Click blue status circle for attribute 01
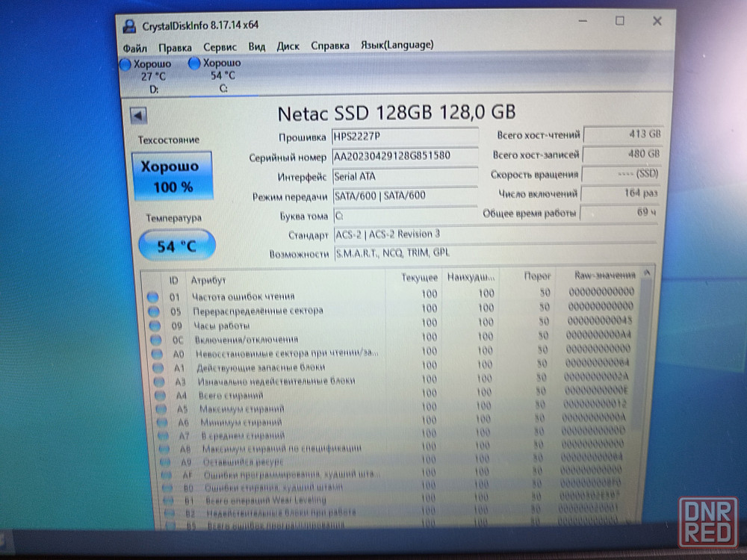747x560 pixels. pyautogui.click(x=153, y=296)
